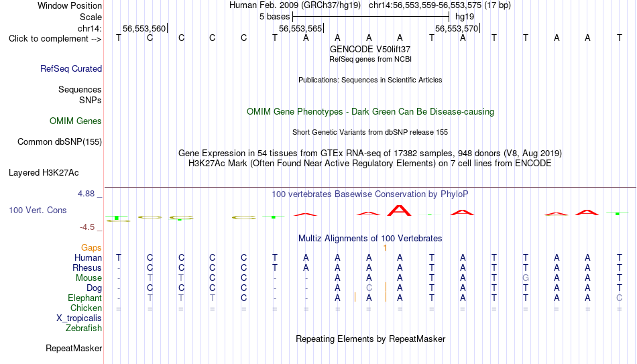
Task: Open the 100 Vert. Cons track label
Action: tap(38, 210)
